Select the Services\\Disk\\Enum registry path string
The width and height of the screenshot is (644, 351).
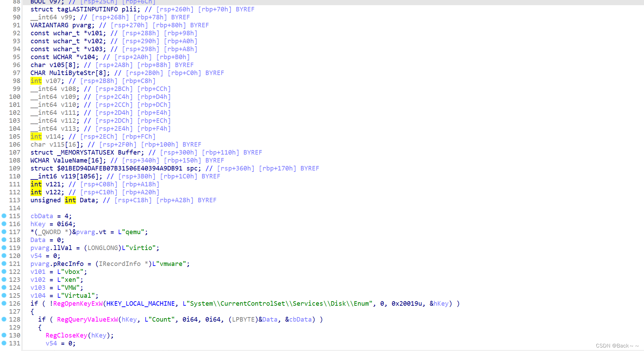click(x=278, y=304)
